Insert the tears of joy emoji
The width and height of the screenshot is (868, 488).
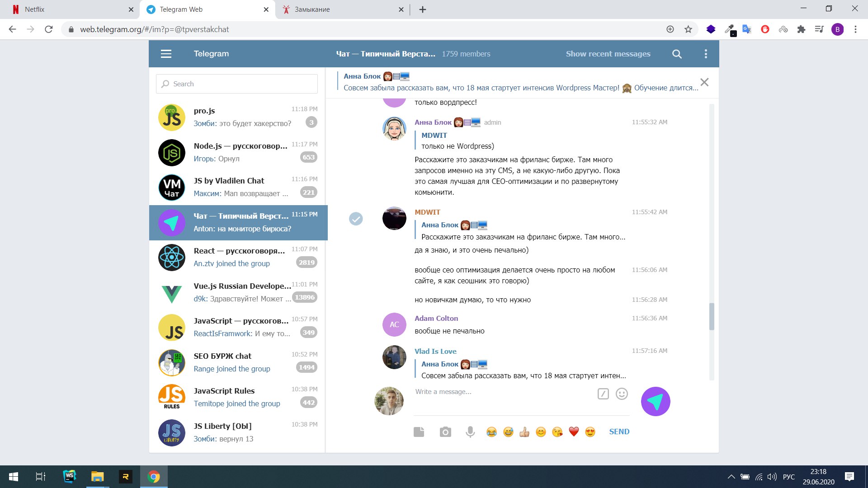tap(491, 432)
